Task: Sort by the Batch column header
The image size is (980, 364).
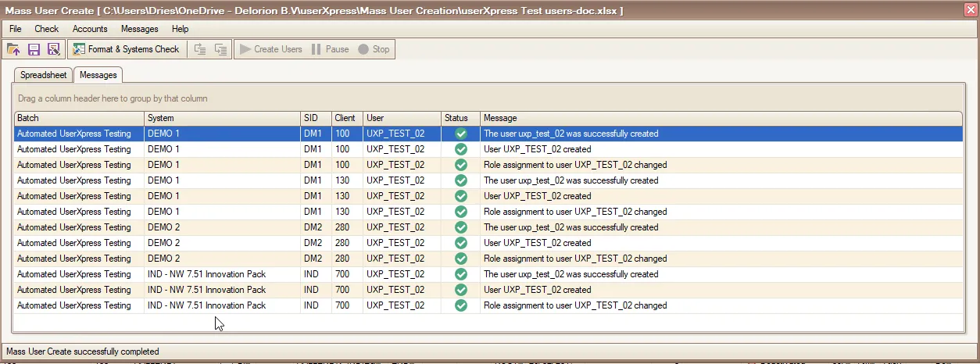Action: [x=79, y=118]
